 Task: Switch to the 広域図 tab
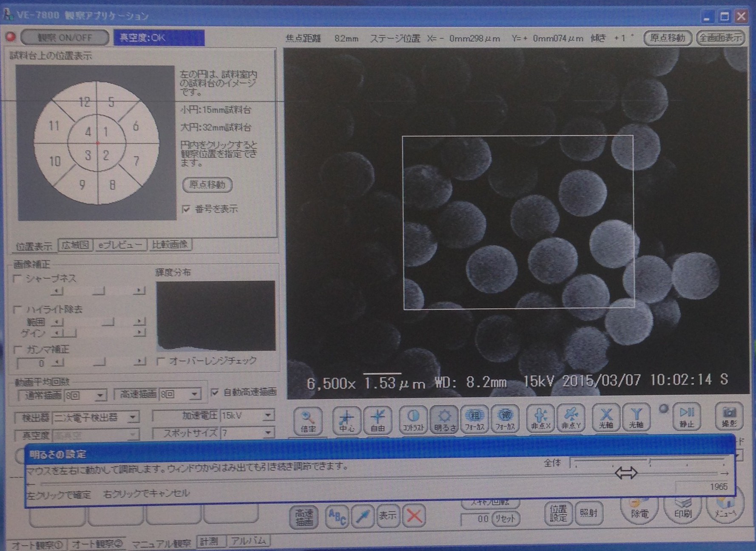(75, 245)
